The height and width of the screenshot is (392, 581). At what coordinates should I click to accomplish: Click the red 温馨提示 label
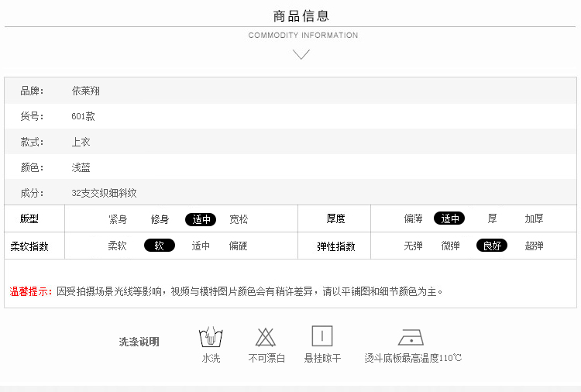[x=31, y=291]
